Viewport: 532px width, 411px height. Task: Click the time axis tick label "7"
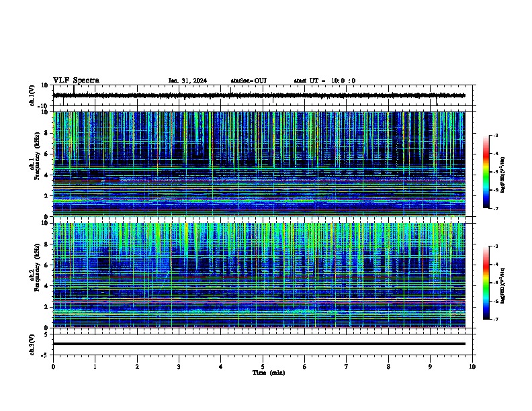click(347, 367)
